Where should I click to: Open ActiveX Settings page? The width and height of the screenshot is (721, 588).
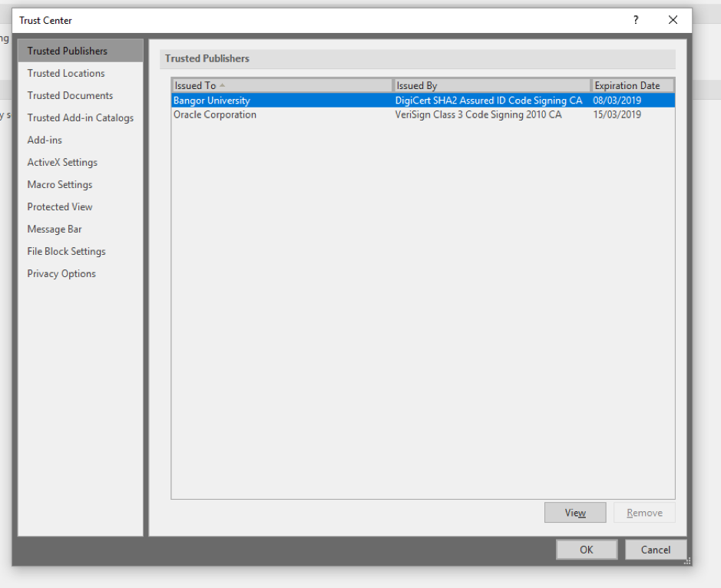click(81, 162)
